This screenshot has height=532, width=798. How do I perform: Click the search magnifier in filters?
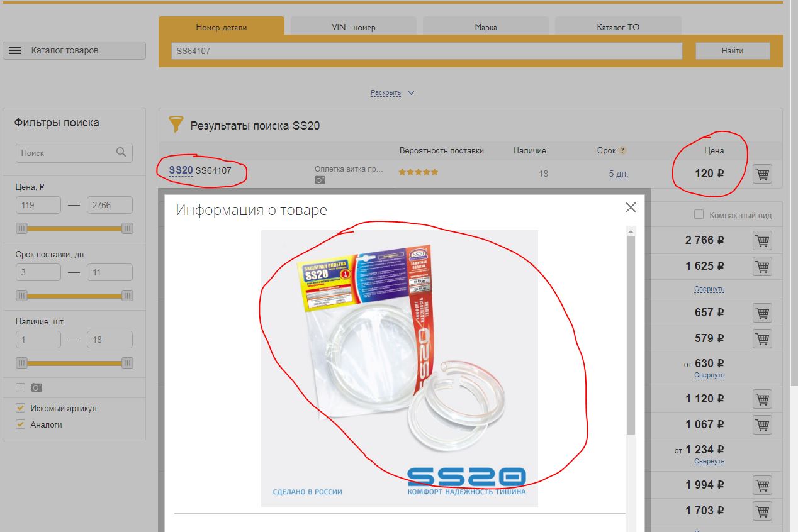[121, 152]
